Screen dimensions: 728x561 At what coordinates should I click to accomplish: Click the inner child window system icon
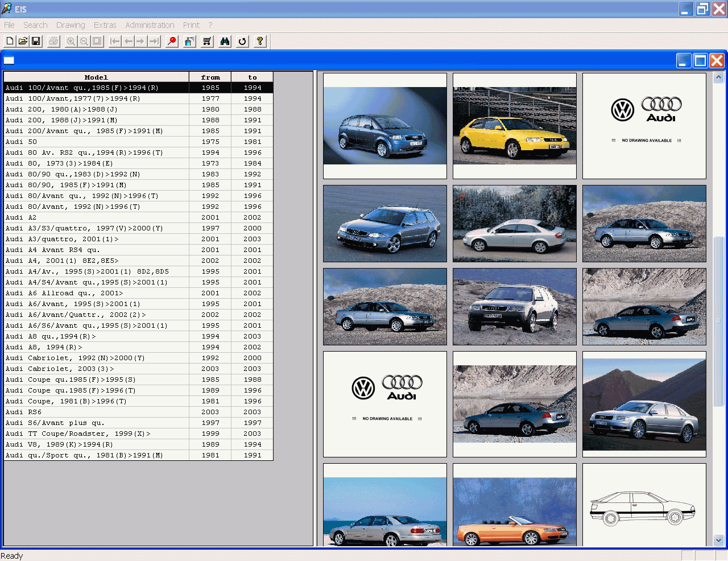click(9, 60)
